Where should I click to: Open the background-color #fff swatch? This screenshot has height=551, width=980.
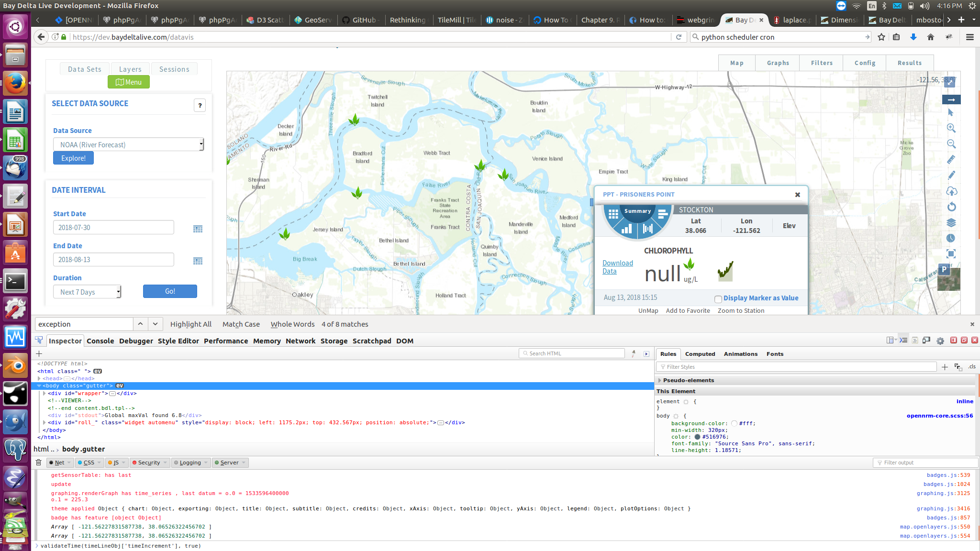coord(734,423)
